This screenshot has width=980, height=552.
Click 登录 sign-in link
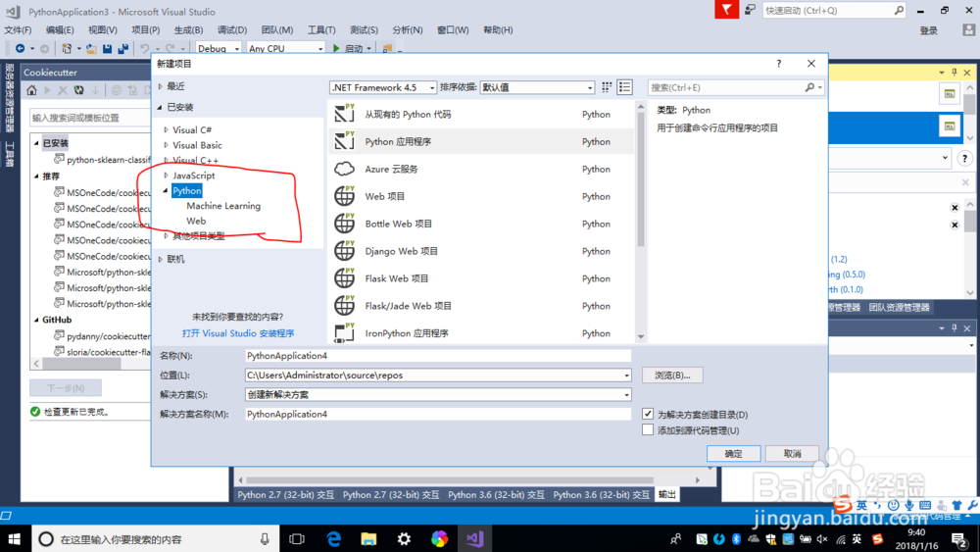tap(929, 30)
